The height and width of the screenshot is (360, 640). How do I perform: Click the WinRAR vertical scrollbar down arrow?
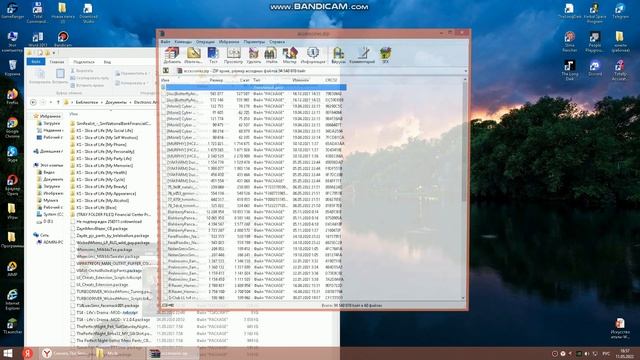(463, 298)
